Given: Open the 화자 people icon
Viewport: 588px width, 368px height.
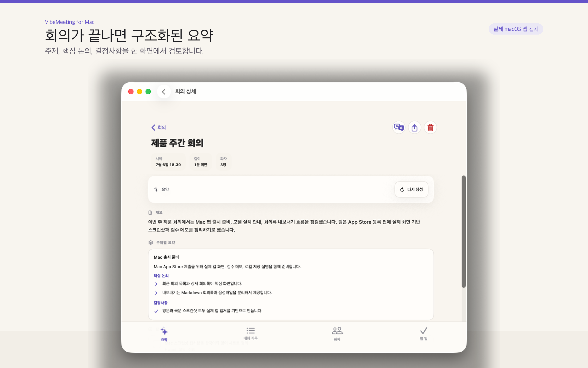Looking at the screenshot, I should click(x=337, y=331).
